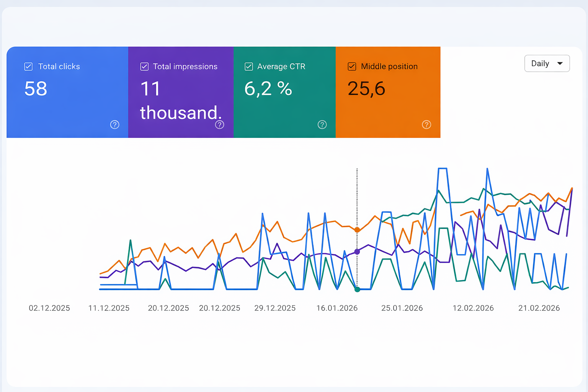The width and height of the screenshot is (588, 392).
Task: Click the dropdown arrow beside Daily
Action: click(559, 64)
